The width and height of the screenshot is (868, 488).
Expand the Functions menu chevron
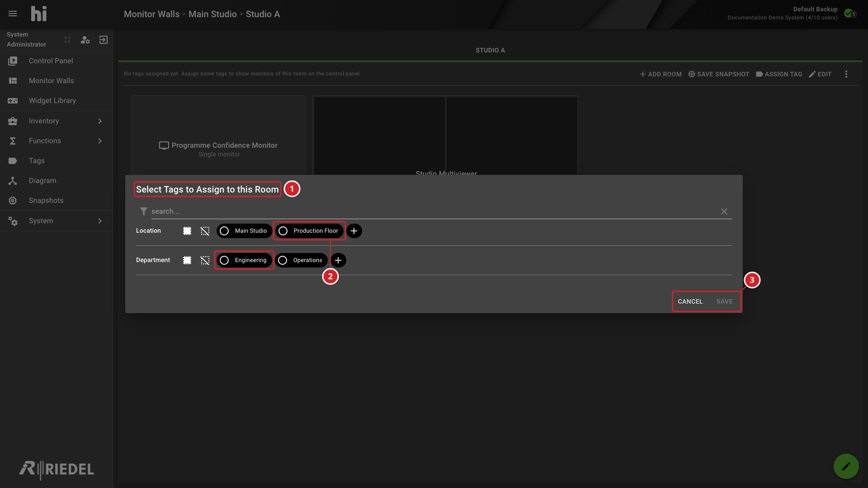point(100,141)
